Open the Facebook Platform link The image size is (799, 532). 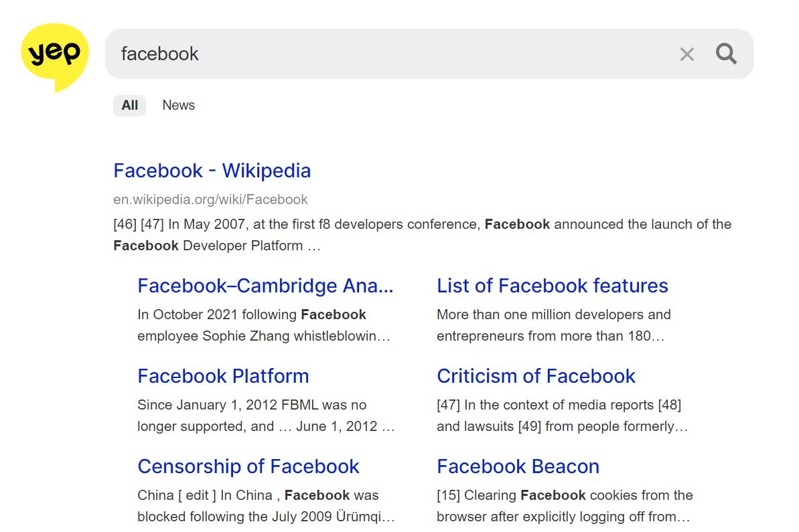click(x=223, y=376)
